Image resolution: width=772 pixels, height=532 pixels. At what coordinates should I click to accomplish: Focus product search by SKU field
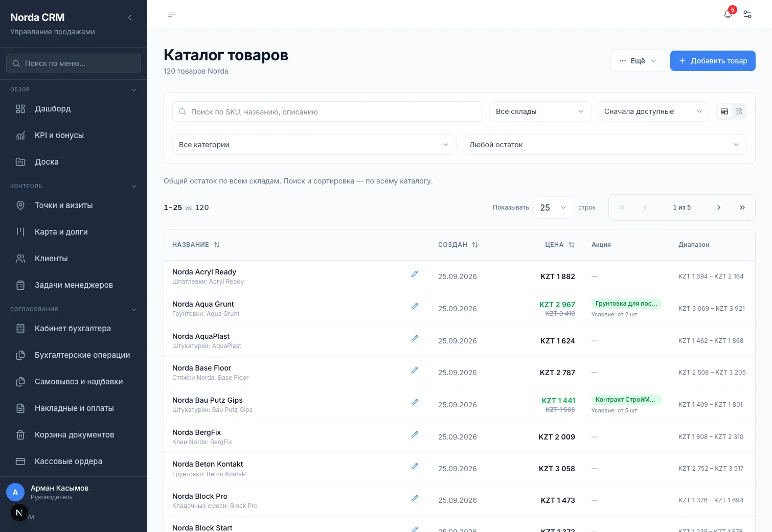point(328,111)
